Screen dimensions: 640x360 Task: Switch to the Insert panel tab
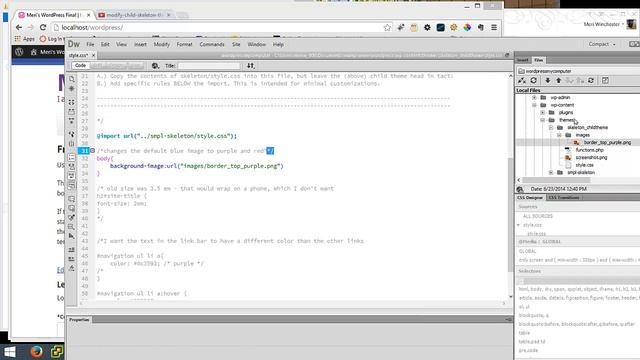523,60
